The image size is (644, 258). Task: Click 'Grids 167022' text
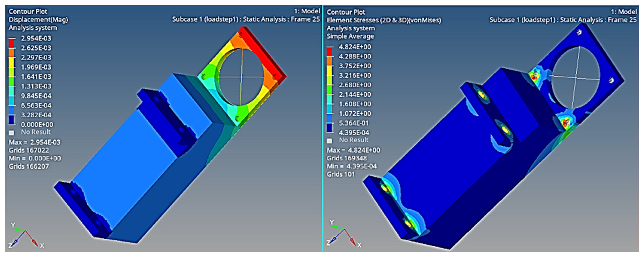29,150
